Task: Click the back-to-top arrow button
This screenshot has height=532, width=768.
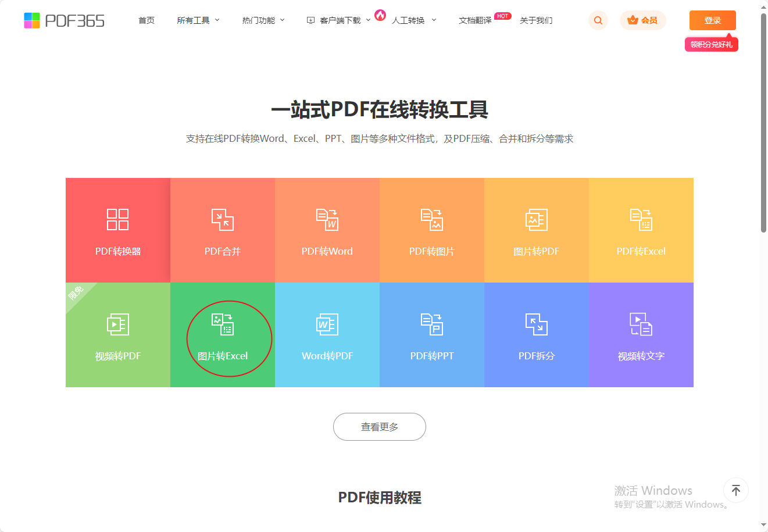Action: point(736,490)
